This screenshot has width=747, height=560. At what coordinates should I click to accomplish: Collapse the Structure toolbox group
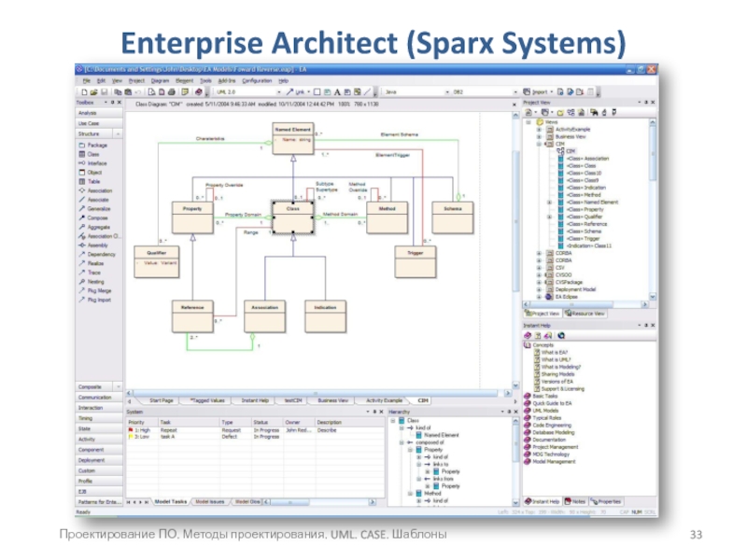[119, 134]
